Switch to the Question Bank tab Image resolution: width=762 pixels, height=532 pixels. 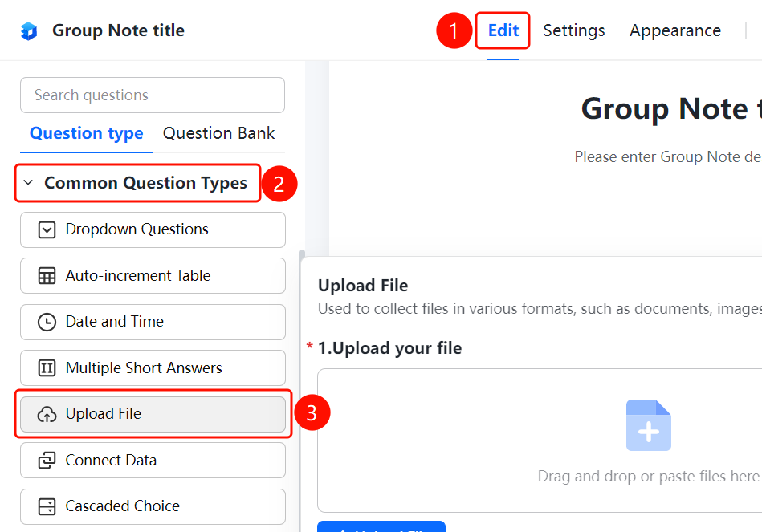point(218,133)
